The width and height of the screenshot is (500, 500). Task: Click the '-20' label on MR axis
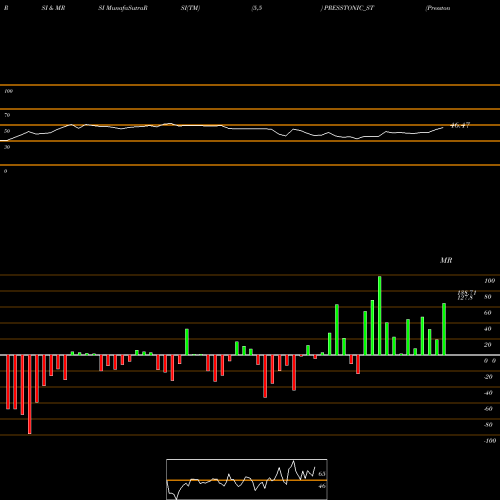pyautogui.click(x=488, y=377)
